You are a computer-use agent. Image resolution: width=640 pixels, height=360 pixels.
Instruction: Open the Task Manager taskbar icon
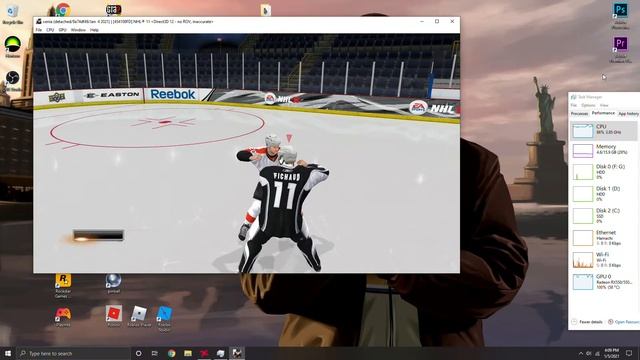tap(220, 353)
